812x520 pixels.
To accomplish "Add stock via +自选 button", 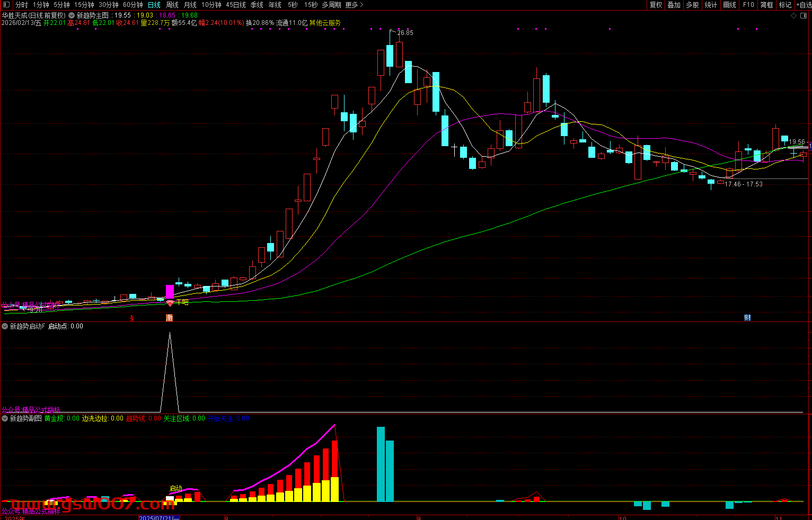I will 804,5.
